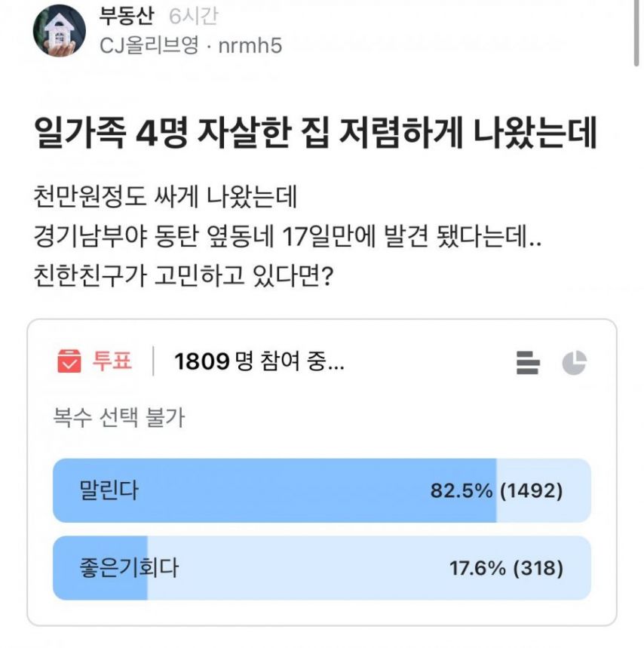The height and width of the screenshot is (648, 644).
Task: Click the 복수 선택 불가 notice
Action: pos(118,417)
